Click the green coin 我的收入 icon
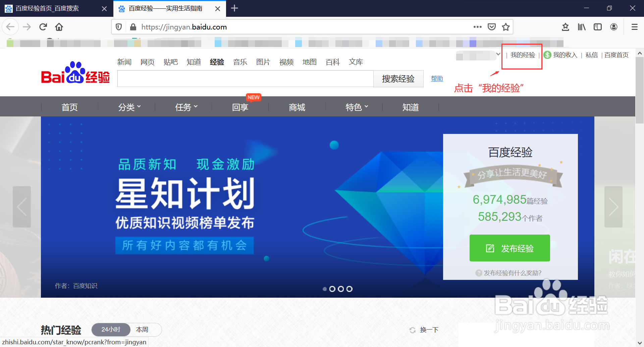Viewport: 644px width, 347px height. (547, 55)
